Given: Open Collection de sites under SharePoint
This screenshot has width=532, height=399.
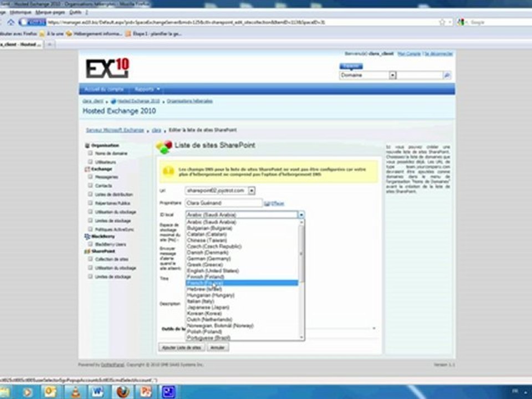Looking at the screenshot, I should (x=111, y=259).
